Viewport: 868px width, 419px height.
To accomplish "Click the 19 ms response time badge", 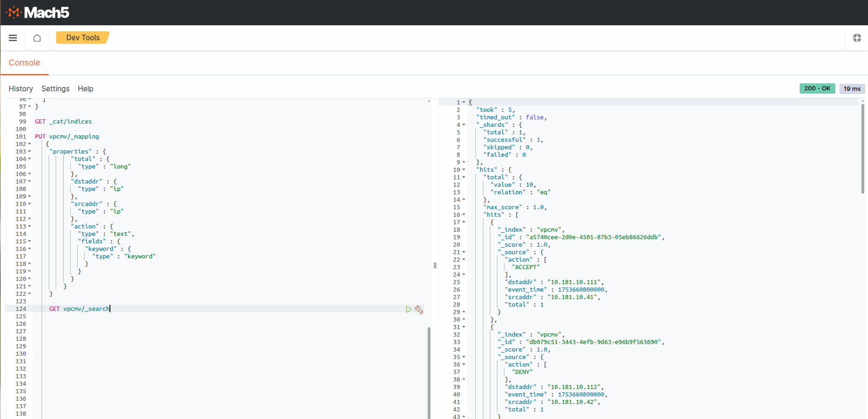I will [852, 88].
